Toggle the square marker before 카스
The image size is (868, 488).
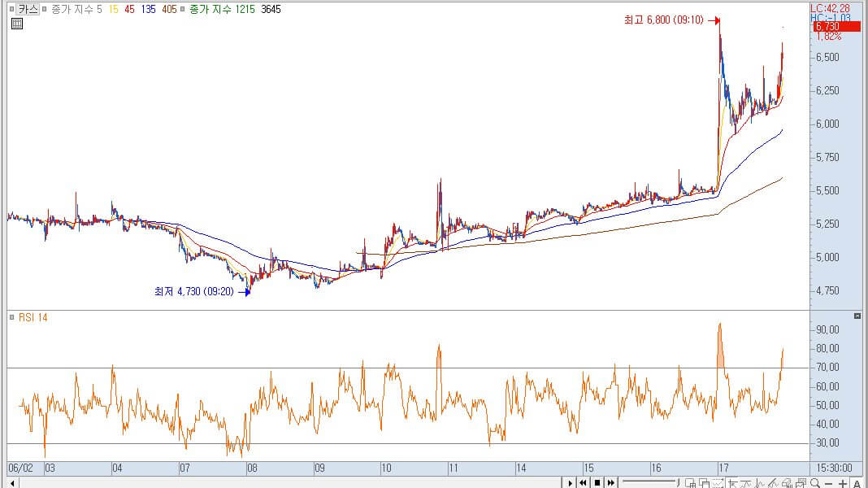(11, 10)
